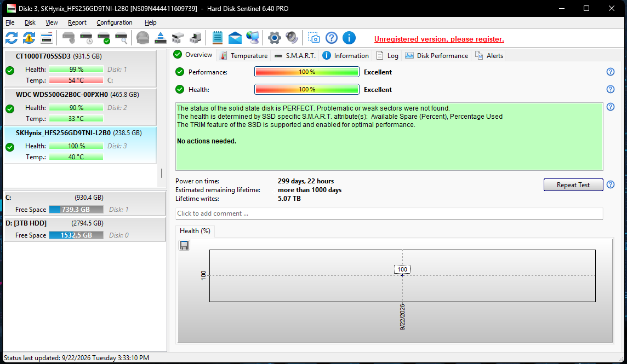
Task: Click the speaker sound toolbar icon
Action: click(292, 38)
